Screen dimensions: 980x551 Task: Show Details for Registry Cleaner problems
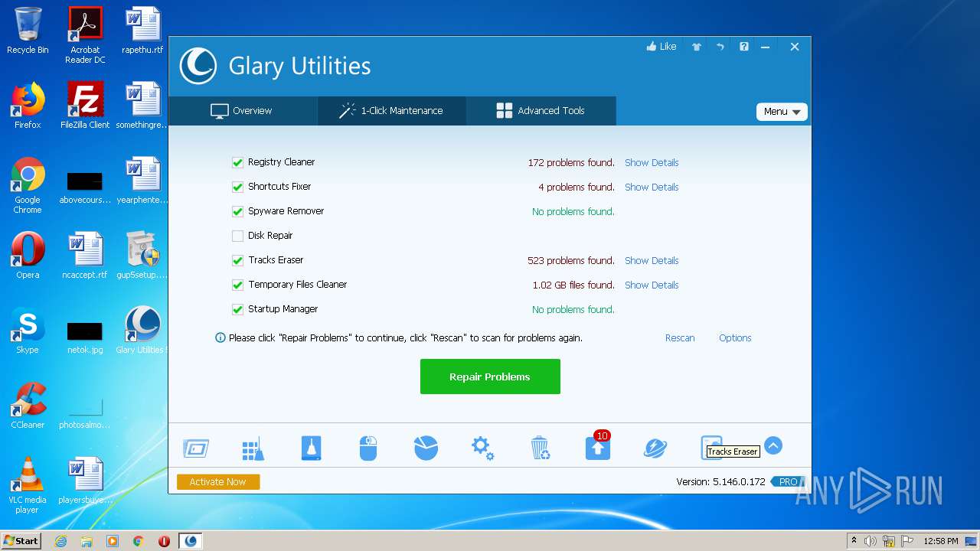pos(652,162)
